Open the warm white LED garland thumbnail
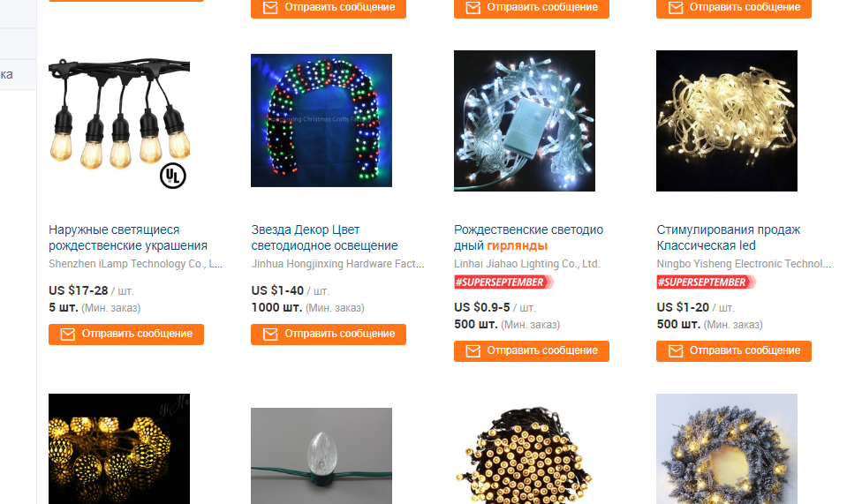This screenshot has height=504, width=847. coord(727,121)
